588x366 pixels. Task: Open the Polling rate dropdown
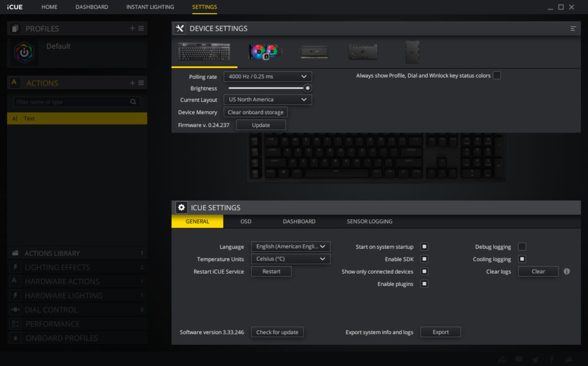pyautogui.click(x=268, y=76)
